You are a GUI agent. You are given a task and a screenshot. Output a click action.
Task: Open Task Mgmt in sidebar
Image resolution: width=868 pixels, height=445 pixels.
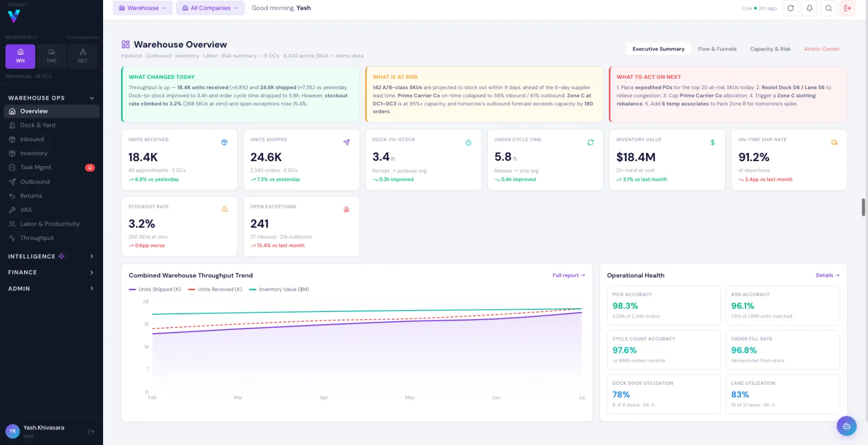(52, 168)
